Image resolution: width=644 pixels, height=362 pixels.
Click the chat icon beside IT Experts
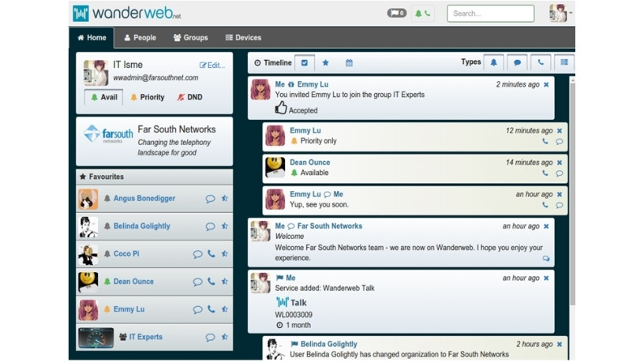click(210, 337)
